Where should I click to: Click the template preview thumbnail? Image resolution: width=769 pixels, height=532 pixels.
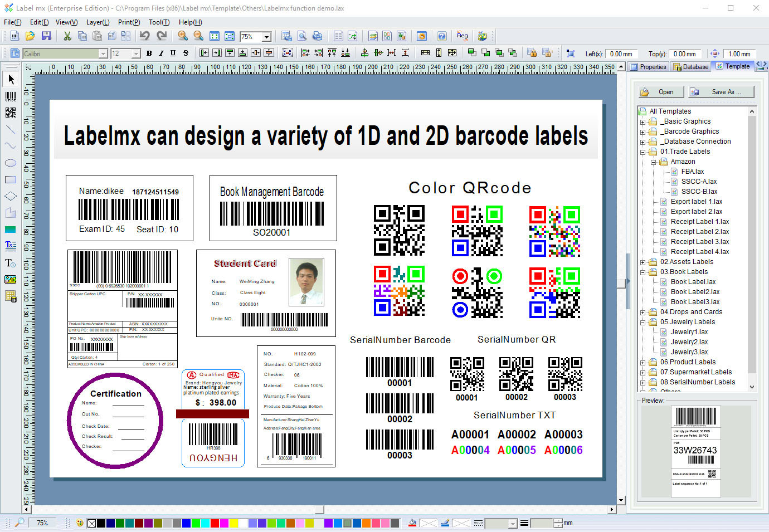click(697, 451)
